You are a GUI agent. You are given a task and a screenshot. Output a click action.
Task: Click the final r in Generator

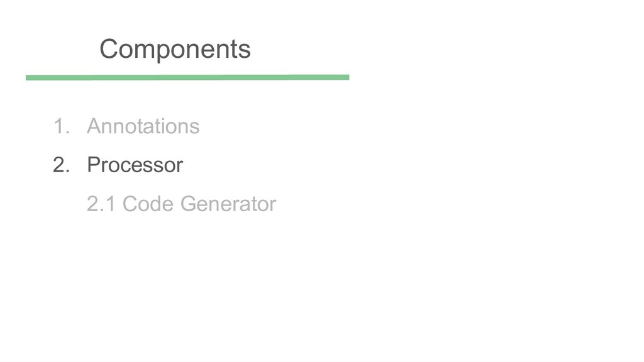(x=273, y=204)
